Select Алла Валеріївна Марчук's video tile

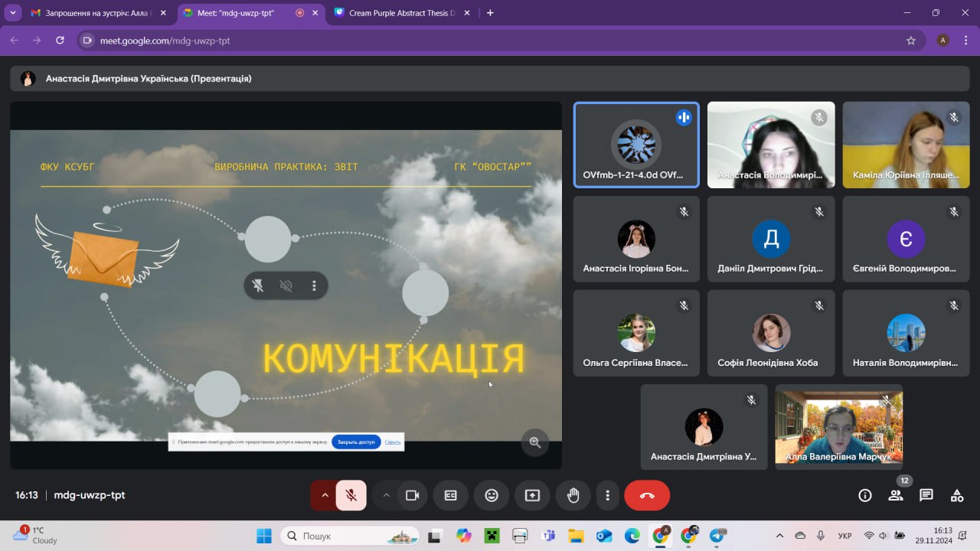point(838,426)
